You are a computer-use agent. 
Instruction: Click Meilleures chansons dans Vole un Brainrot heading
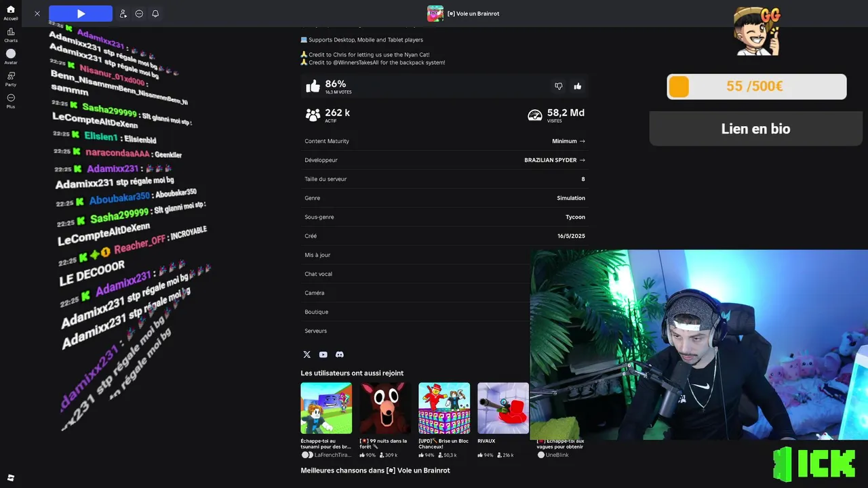(375, 470)
